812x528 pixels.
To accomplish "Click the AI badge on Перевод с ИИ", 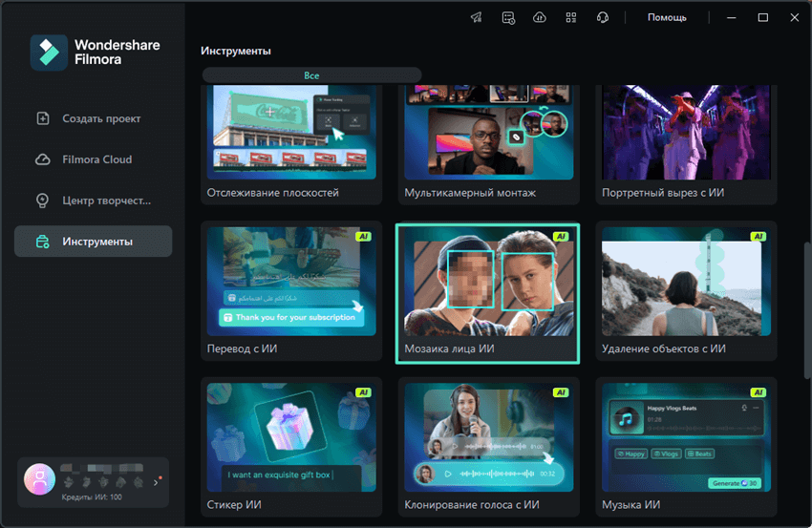I will [364, 237].
